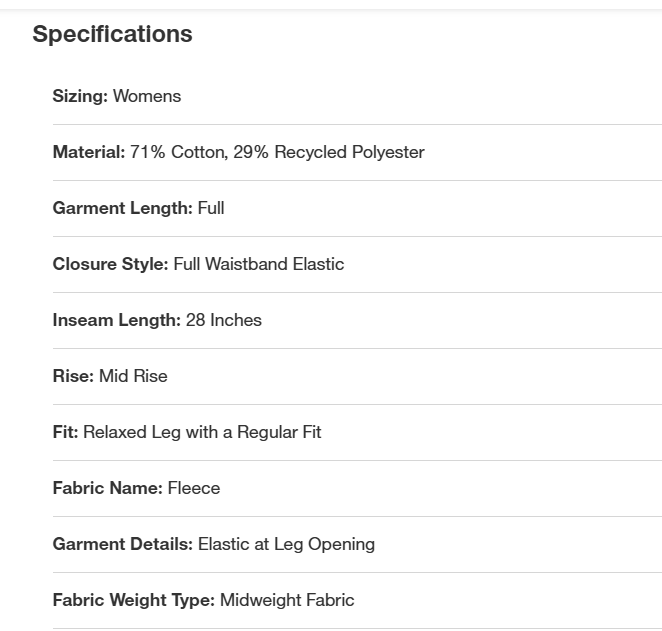This screenshot has height=631, width=662.
Task: Select the Elastic at Leg Opening text
Action: pos(286,544)
